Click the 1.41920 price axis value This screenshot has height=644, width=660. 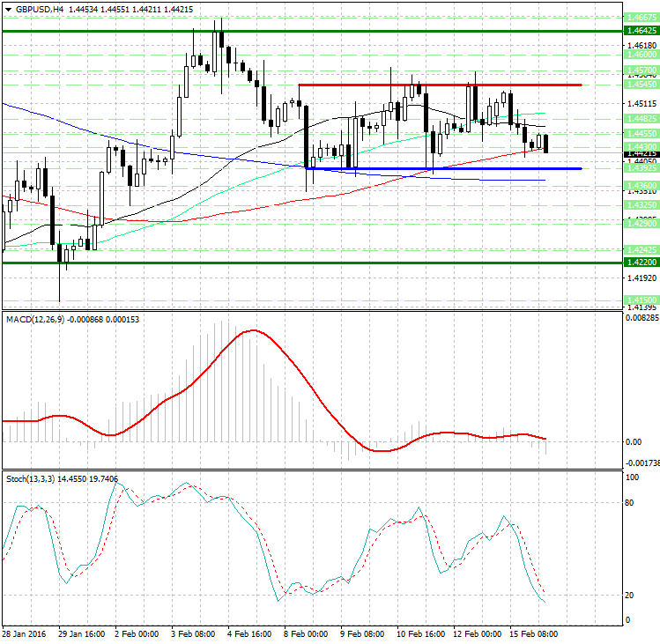point(641,278)
